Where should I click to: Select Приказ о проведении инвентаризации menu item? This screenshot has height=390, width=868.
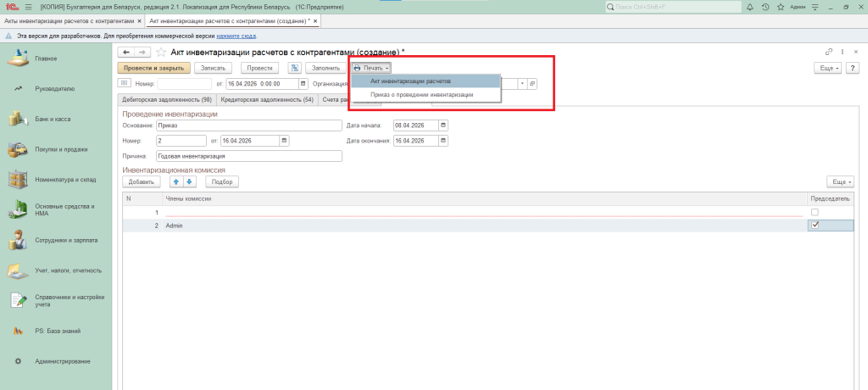click(x=421, y=95)
